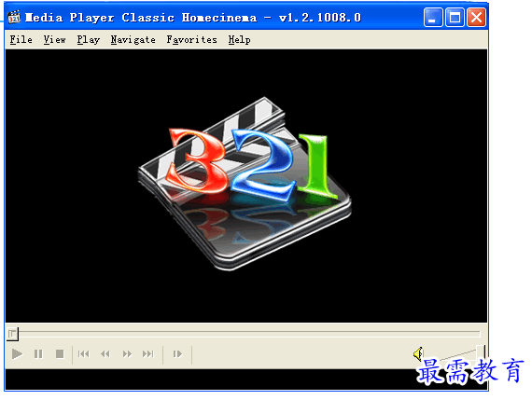Close the Media Player Classic window
This screenshot has height=400, width=532.
tap(476, 17)
